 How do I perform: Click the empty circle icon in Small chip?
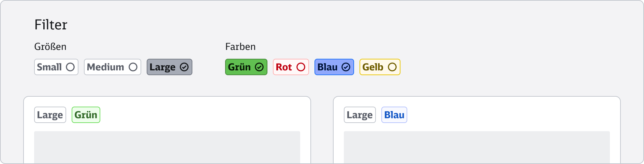(70, 67)
